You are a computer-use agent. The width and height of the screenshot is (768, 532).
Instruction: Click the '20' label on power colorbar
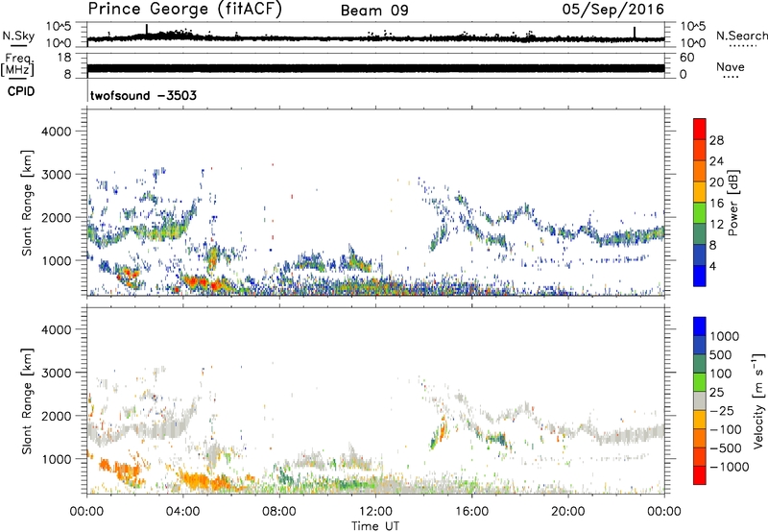(716, 182)
